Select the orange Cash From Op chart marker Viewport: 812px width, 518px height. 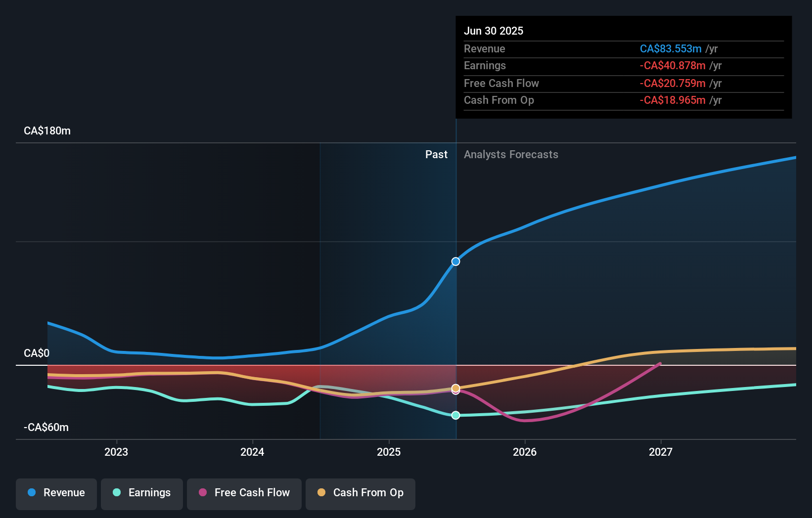pos(455,389)
